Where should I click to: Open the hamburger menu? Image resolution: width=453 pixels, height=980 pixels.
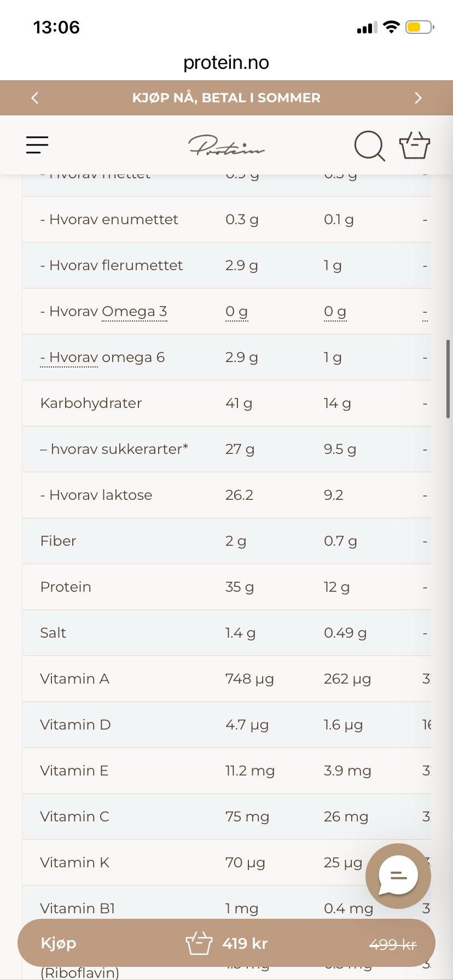(x=37, y=145)
